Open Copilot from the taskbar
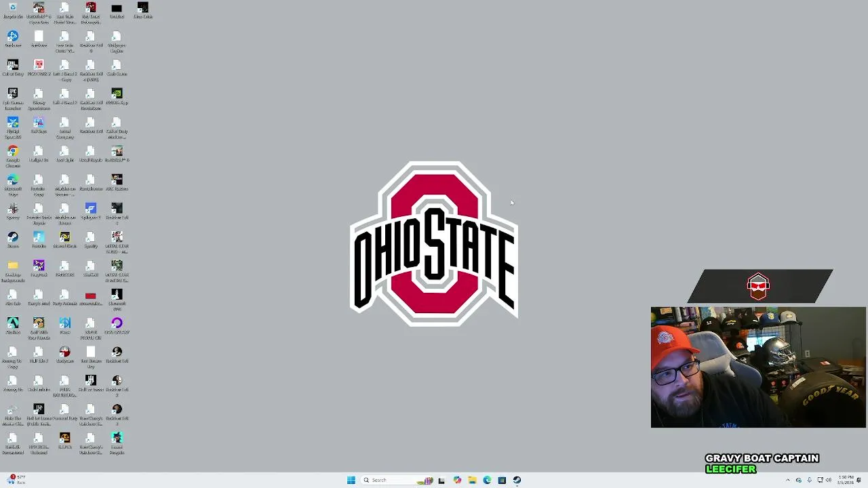 [457, 480]
